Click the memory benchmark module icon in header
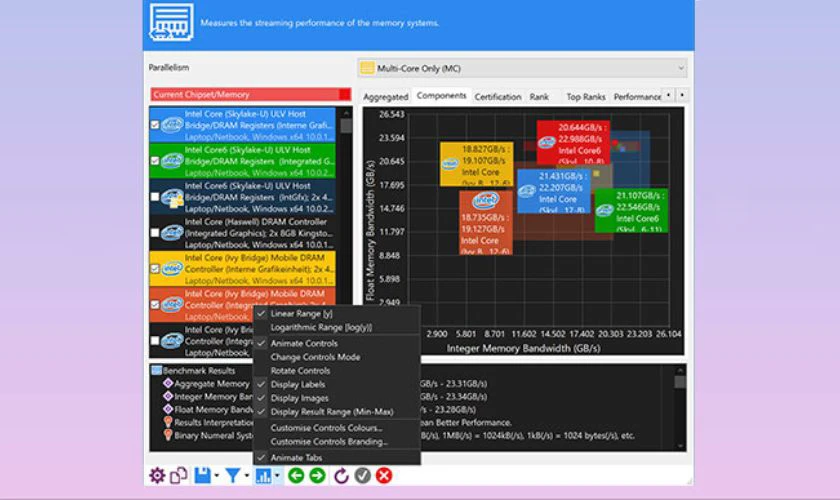 [x=171, y=23]
